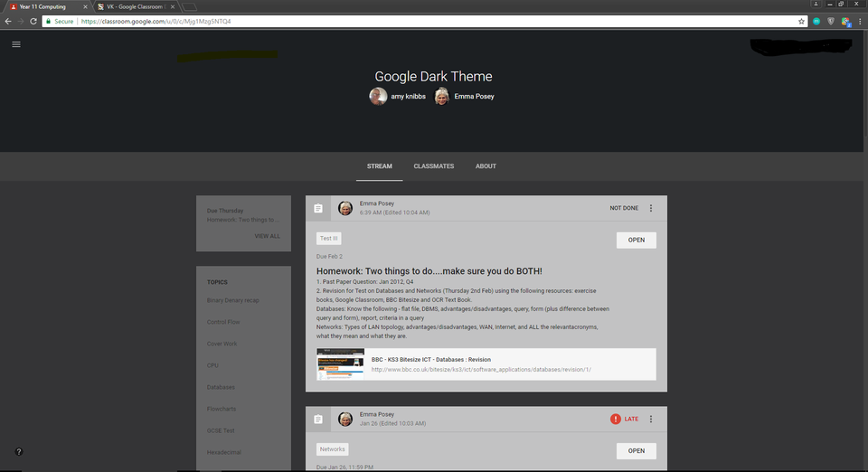Select the ABOUT tab
Image resolution: width=868 pixels, height=472 pixels.
point(486,166)
